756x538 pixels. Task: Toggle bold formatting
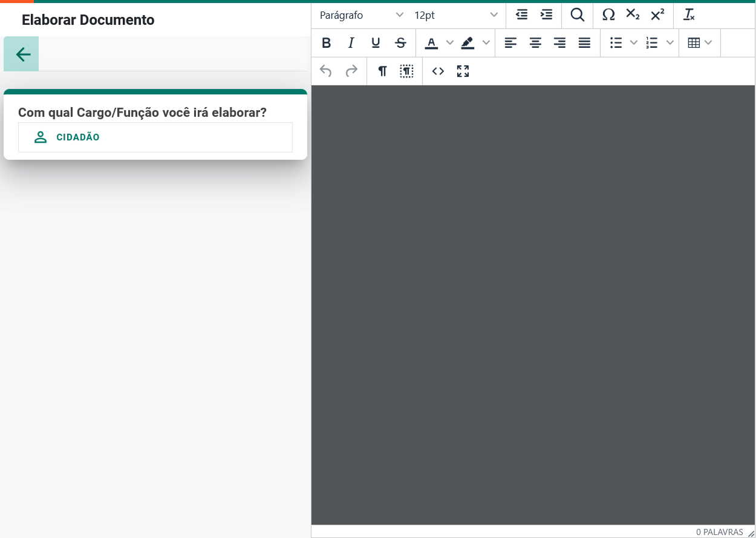pyautogui.click(x=326, y=43)
